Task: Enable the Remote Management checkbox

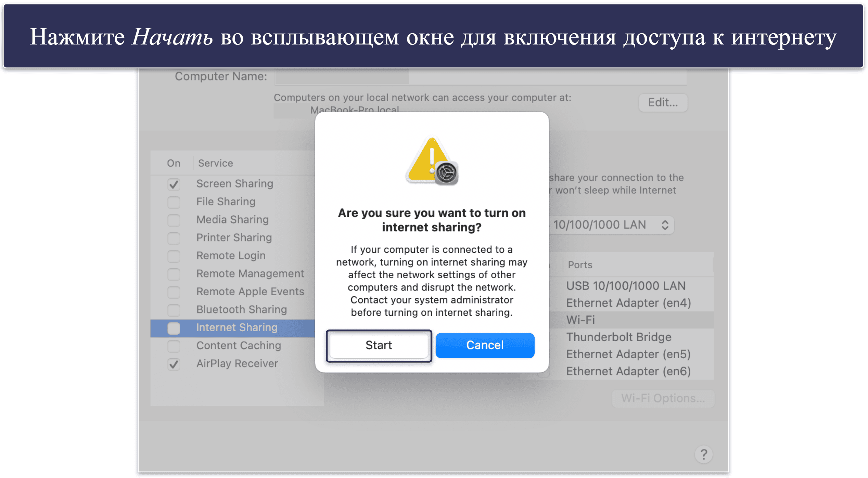Action: (174, 274)
